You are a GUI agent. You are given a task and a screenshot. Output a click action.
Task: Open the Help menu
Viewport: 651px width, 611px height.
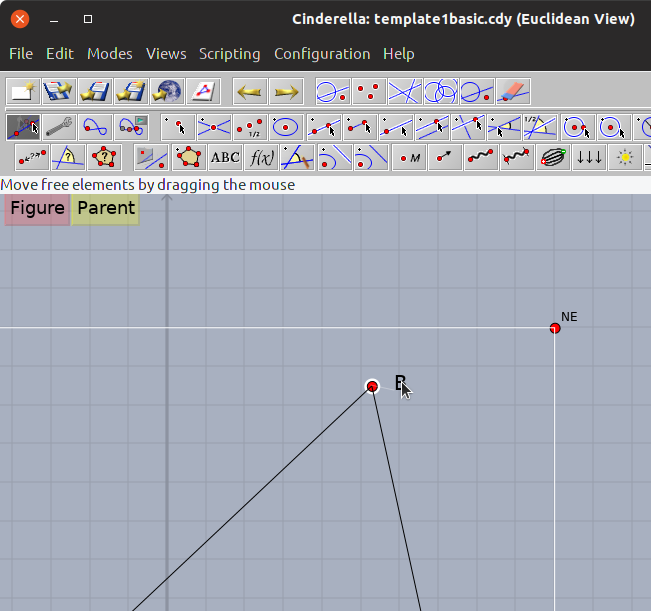click(x=399, y=54)
